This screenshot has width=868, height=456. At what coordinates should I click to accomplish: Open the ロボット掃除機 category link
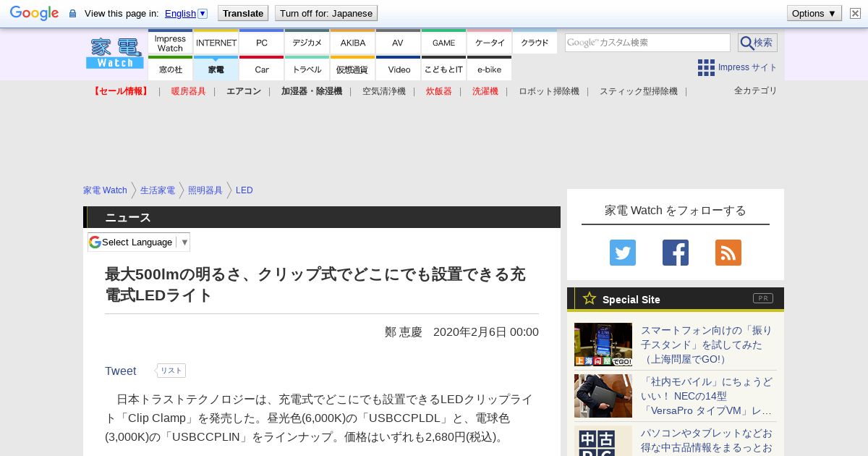549,91
